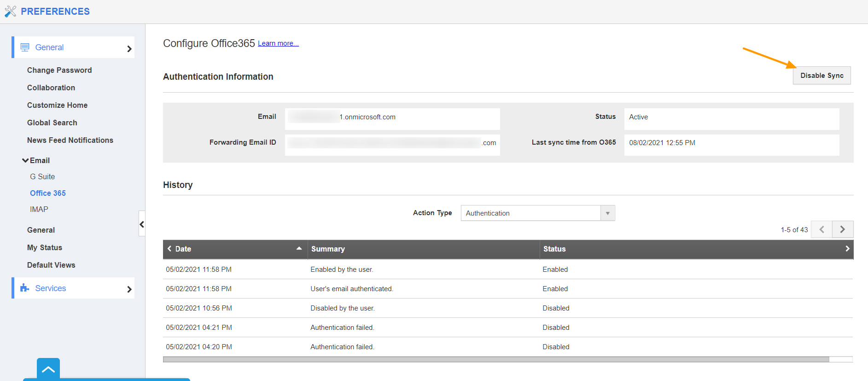
Task: Open Customize Home preferences
Action: point(57,105)
